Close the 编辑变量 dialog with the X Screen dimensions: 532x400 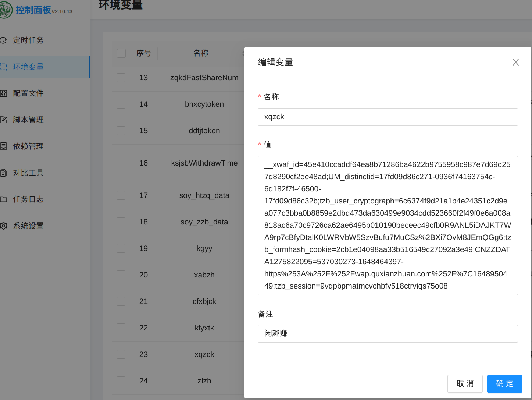coord(515,62)
